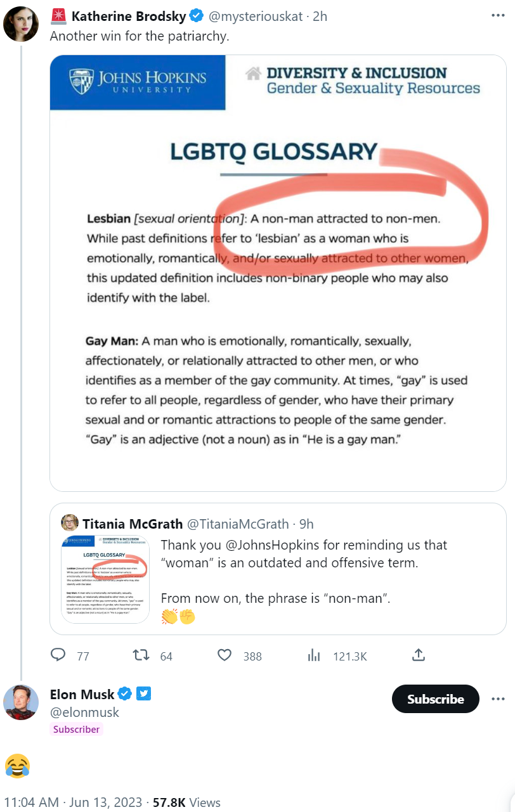
Task: Open the quoted Titania McGrath tweet thumbnail
Action: (105, 579)
